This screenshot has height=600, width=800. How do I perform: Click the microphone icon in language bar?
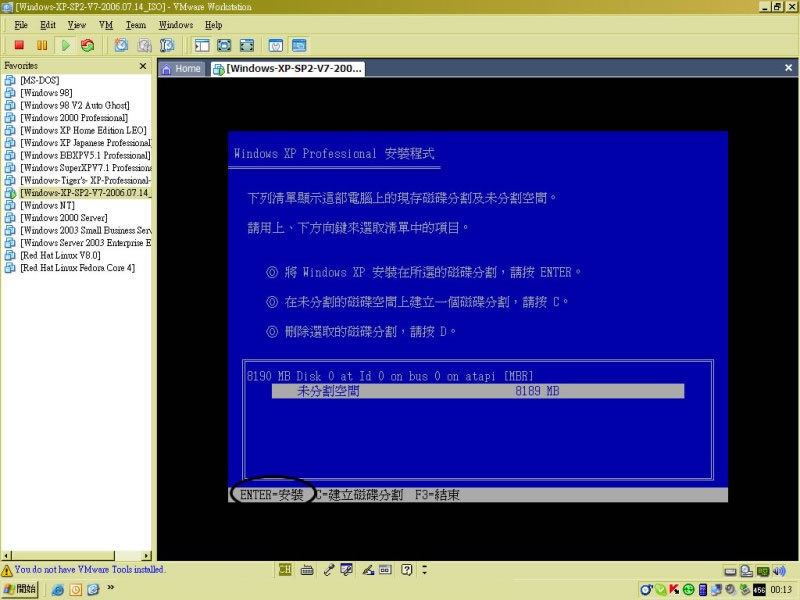pyautogui.click(x=328, y=569)
